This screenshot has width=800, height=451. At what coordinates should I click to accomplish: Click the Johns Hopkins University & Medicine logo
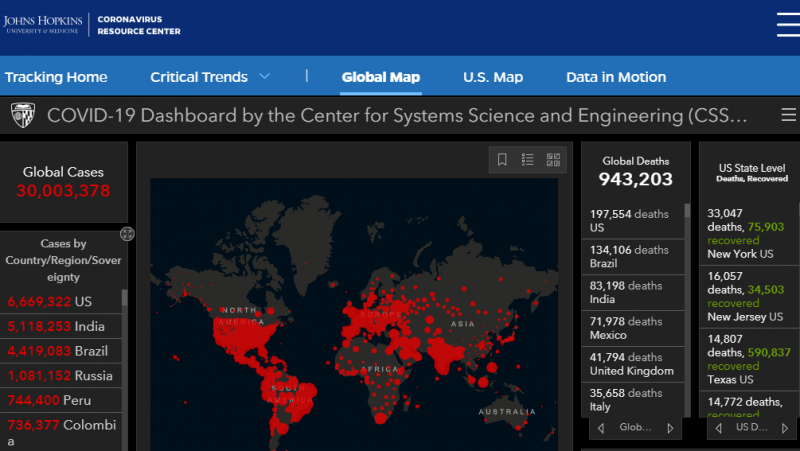pos(42,24)
